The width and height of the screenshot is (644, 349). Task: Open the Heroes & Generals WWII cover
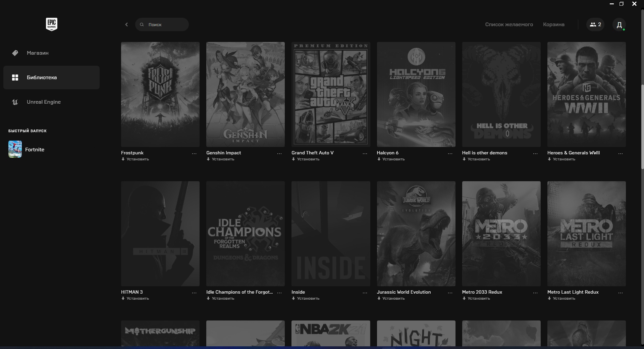click(586, 94)
